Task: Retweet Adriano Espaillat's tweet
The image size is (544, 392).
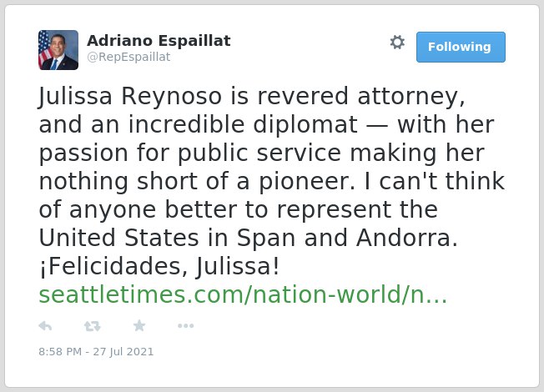Action: pos(93,326)
